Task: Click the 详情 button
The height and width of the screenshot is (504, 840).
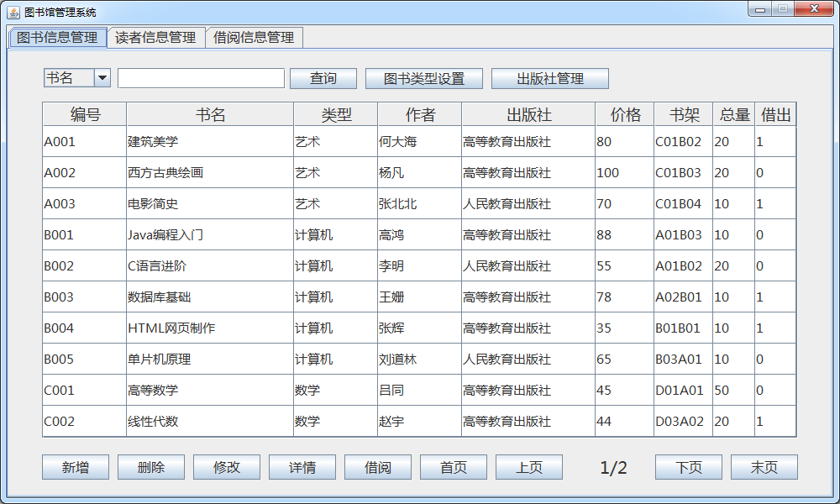Action: 302,467
